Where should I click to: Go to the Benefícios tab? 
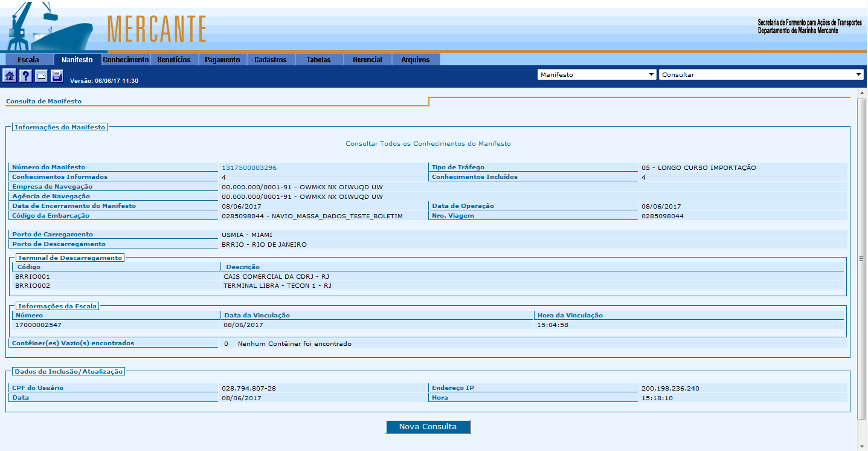[174, 60]
